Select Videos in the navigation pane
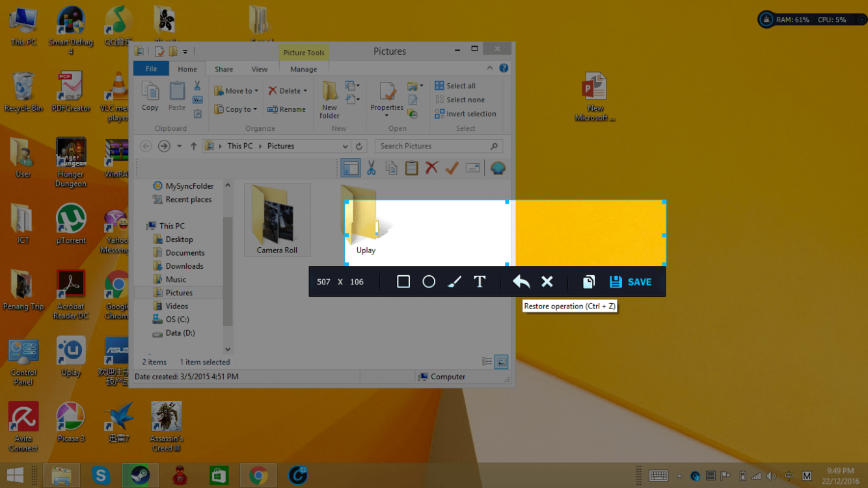This screenshot has width=868, height=488. [x=170, y=306]
